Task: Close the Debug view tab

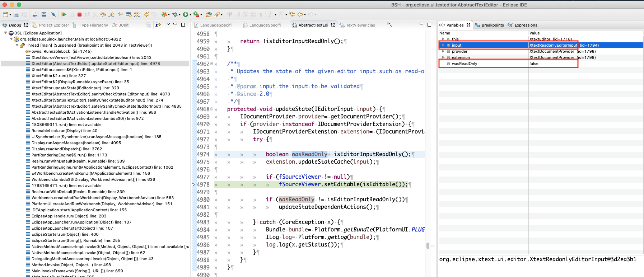Action: point(26,25)
